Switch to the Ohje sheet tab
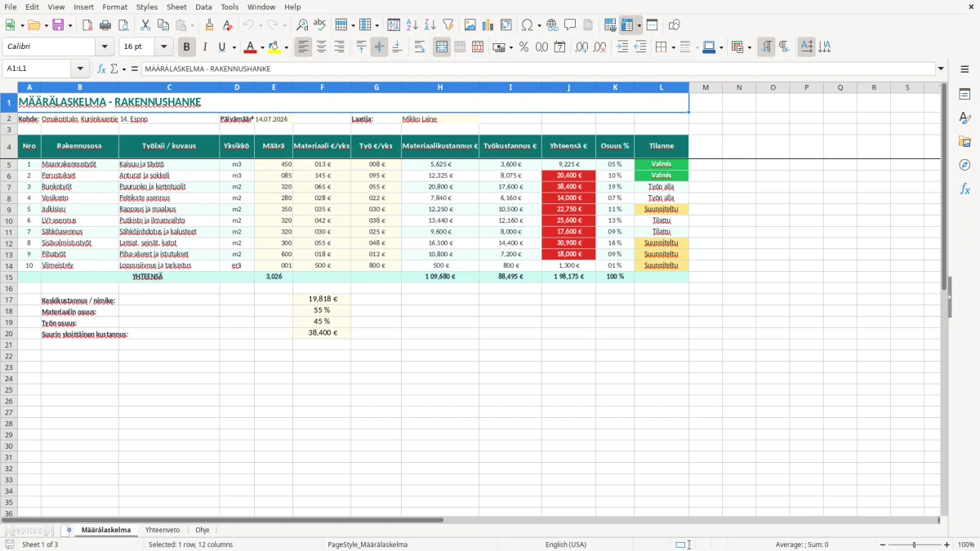 pos(202,530)
